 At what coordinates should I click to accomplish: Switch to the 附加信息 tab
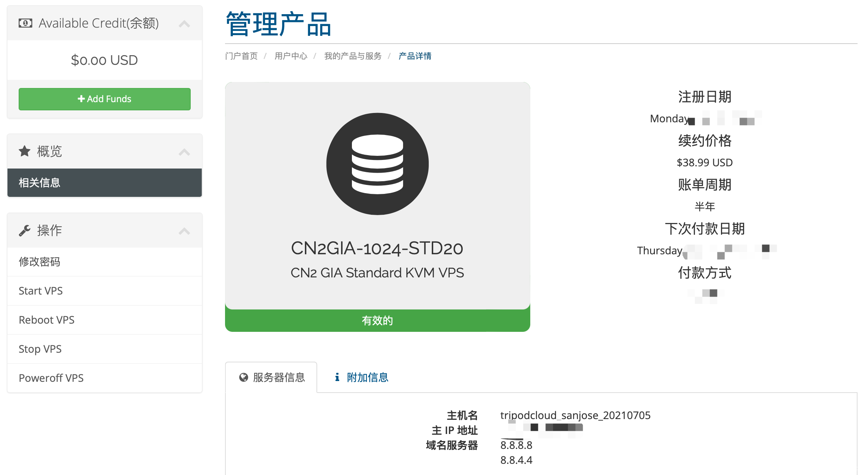pos(368,377)
